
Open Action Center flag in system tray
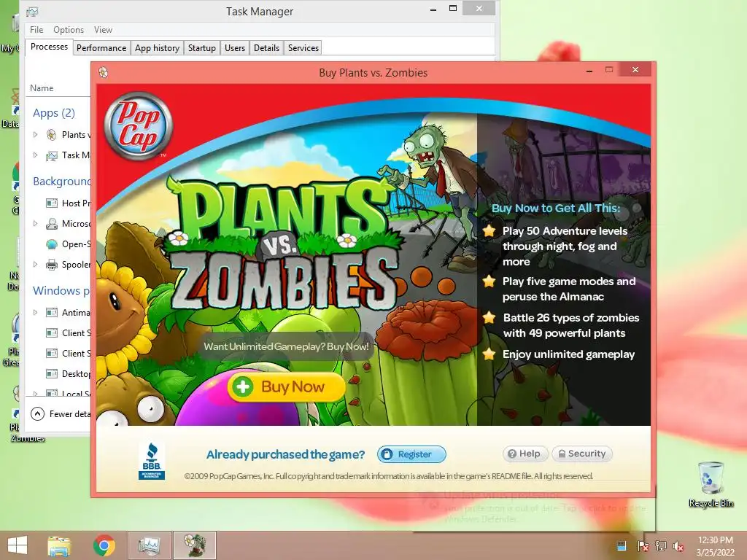tap(643, 545)
